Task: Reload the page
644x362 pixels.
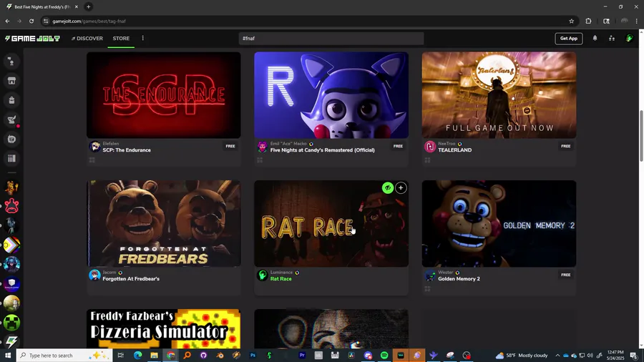Action: tap(31, 21)
